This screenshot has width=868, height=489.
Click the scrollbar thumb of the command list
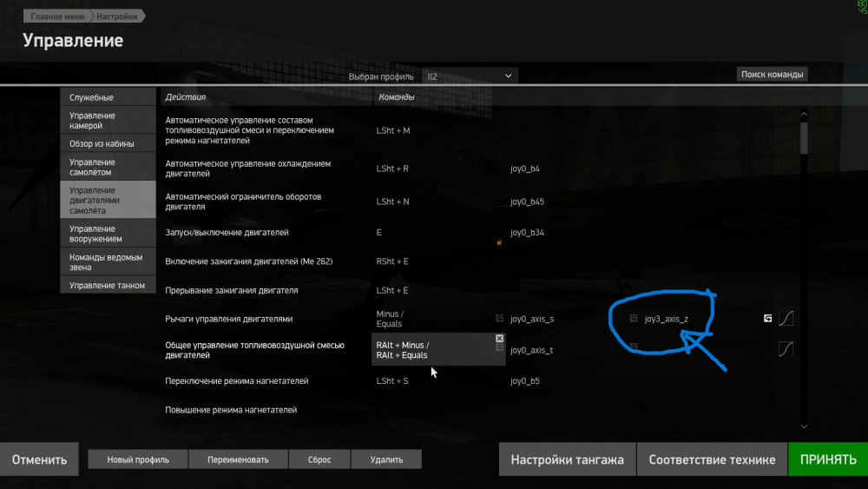click(x=804, y=137)
